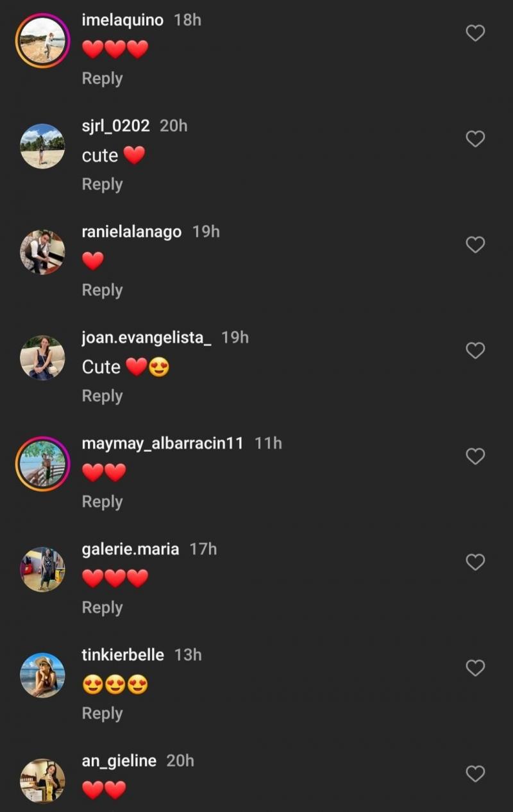Viewport: 513px width, 812px height.
Task: Open joan.evangelista_ username link
Action: [146, 338]
